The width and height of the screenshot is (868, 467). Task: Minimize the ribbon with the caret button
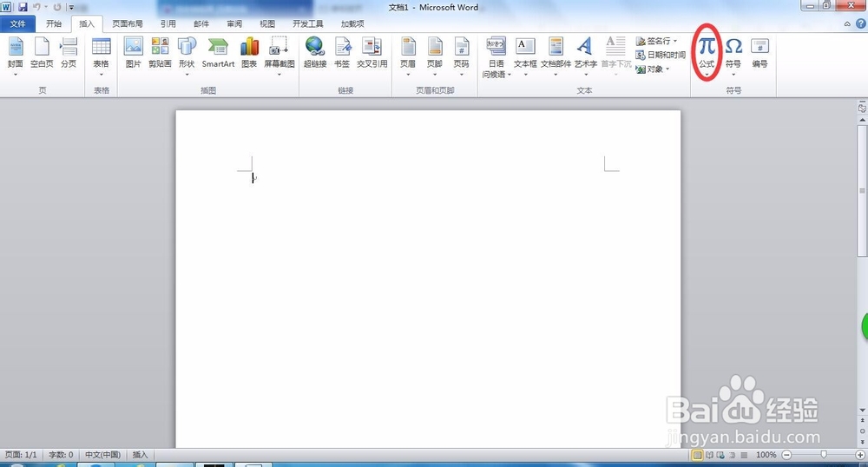click(x=847, y=23)
